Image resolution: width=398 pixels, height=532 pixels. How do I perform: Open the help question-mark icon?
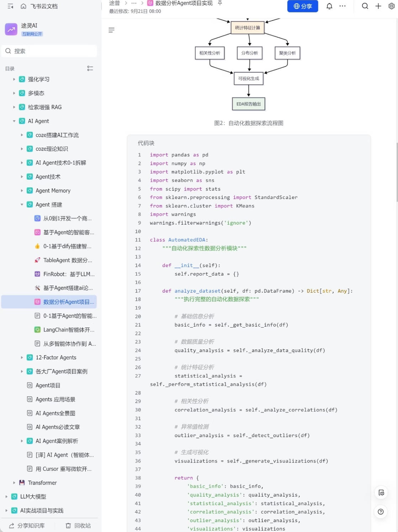(x=381, y=512)
